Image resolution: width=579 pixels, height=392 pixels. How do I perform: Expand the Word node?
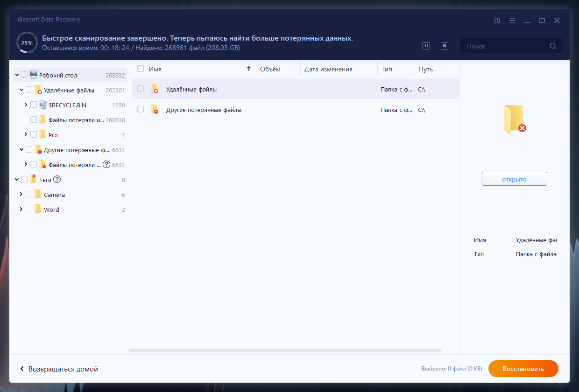[x=21, y=209]
